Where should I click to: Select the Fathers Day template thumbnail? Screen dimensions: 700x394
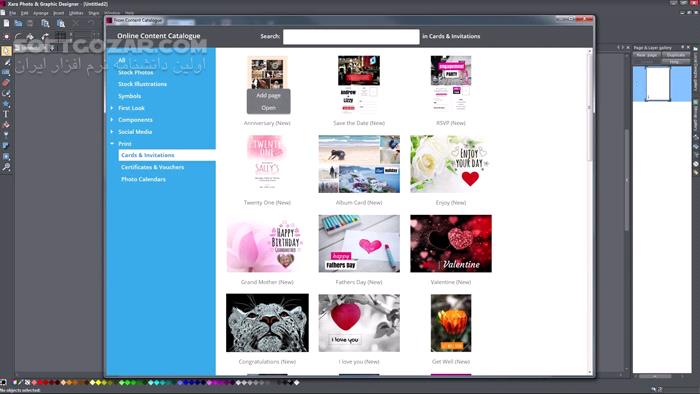pyautogui.click(x=359, y=244)
